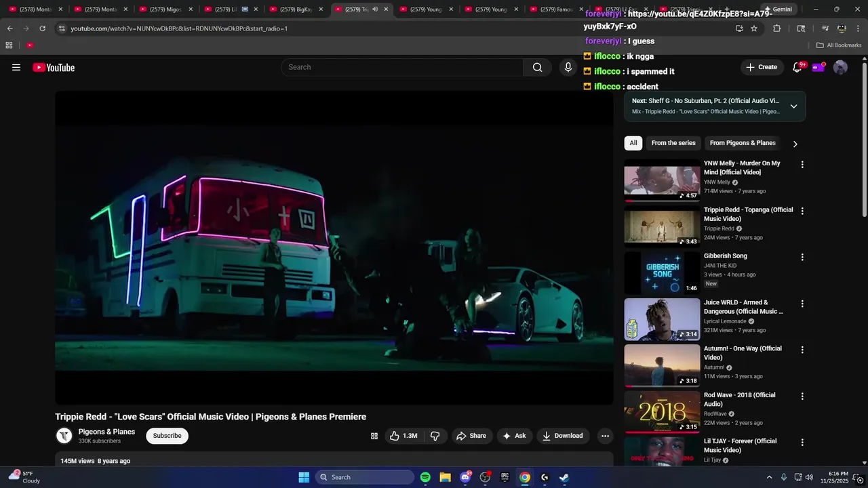
Task: Click the grid icon beside like button
Action: point(374,436)
